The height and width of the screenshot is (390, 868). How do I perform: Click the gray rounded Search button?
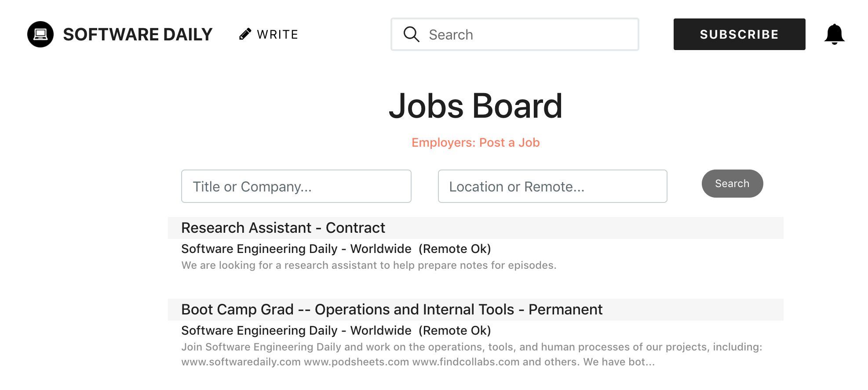click(732, 184)
